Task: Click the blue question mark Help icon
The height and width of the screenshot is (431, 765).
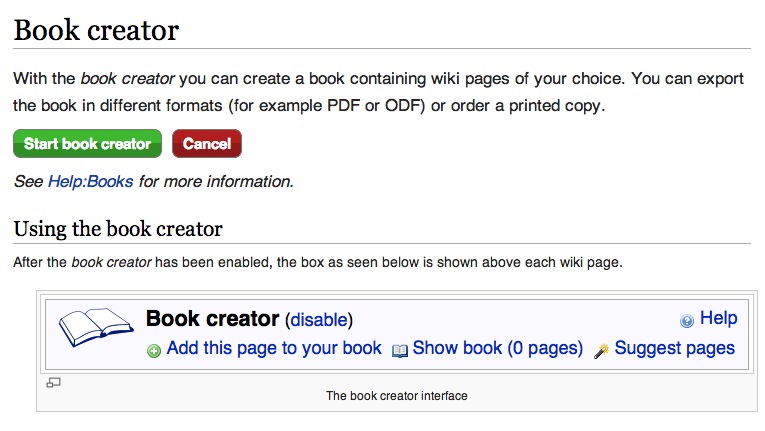Action: pyautogui.click(x=687, y=321)
